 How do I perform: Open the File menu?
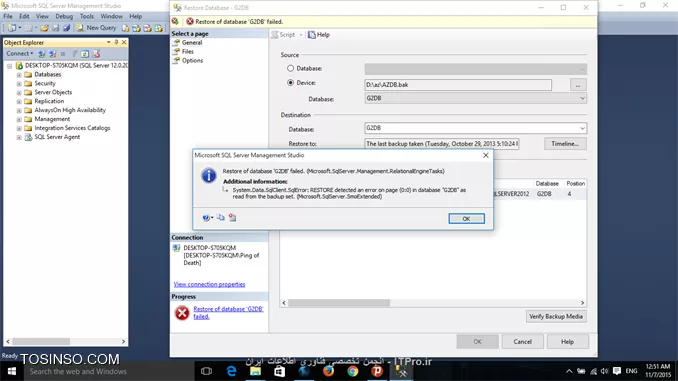coord(8,16)
